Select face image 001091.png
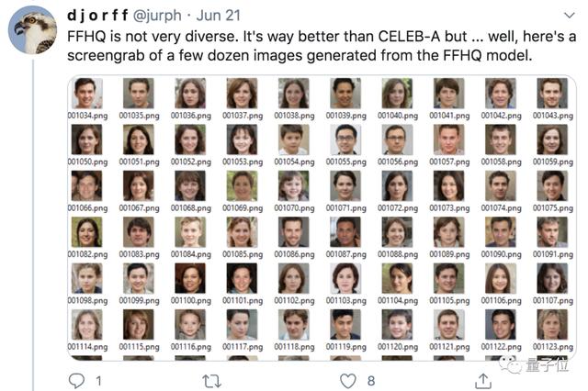Viewport: 588px width, 391px height. point(552,232)
